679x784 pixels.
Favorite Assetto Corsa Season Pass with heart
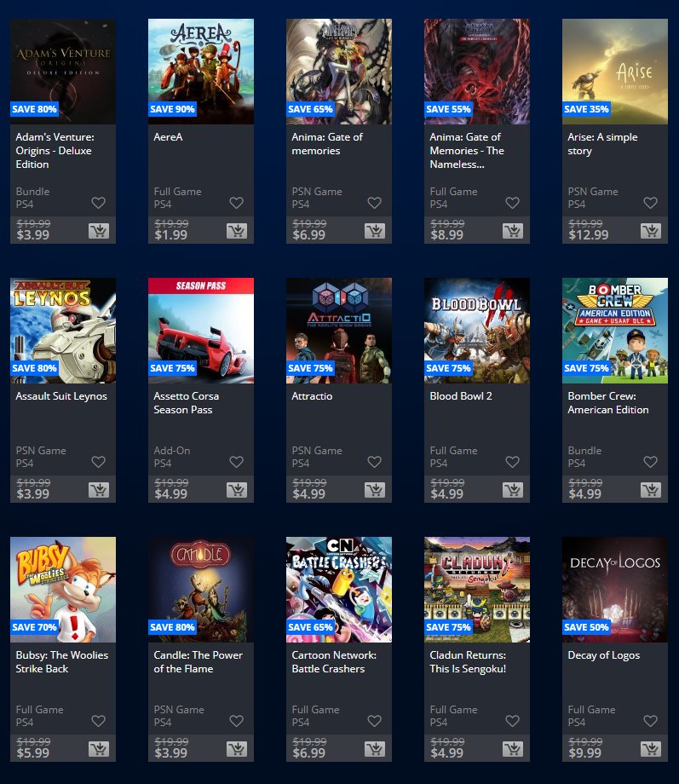pyautogui.click(x=237, y=462)
